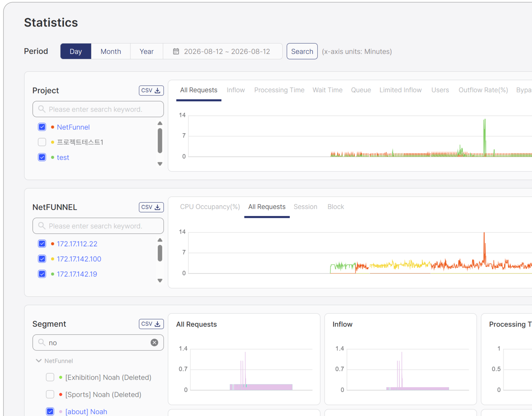Click the magnifier icon in NetFUNNEL search
Viewport: 532px width, 416px height.
(42, 226)
